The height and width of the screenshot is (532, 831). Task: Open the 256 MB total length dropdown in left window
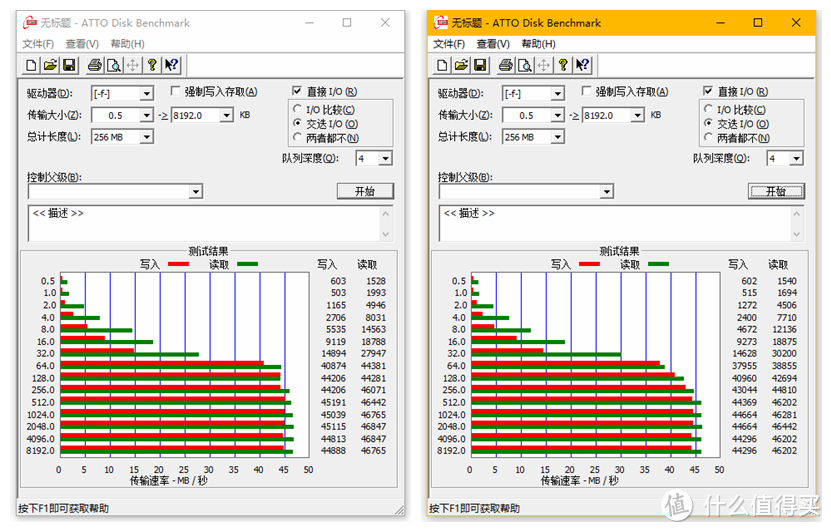pos(147,137)
